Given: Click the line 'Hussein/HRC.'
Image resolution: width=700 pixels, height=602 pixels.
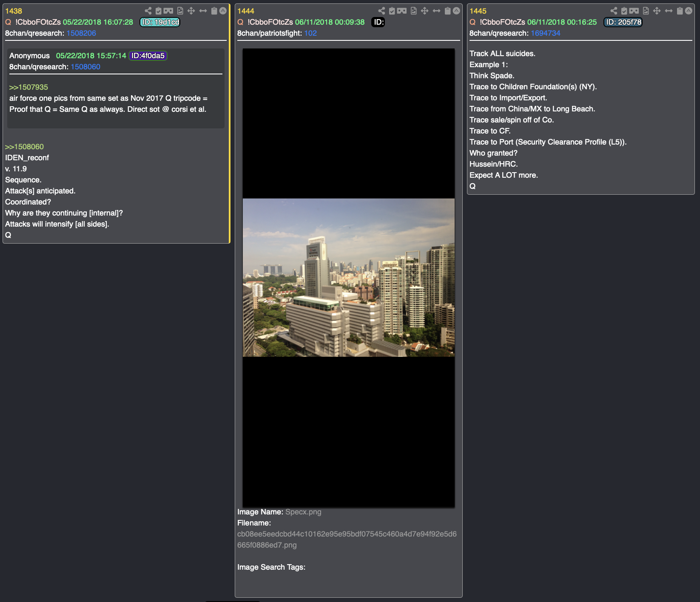Looking at the screenshot, I should [x=493, y=164].
